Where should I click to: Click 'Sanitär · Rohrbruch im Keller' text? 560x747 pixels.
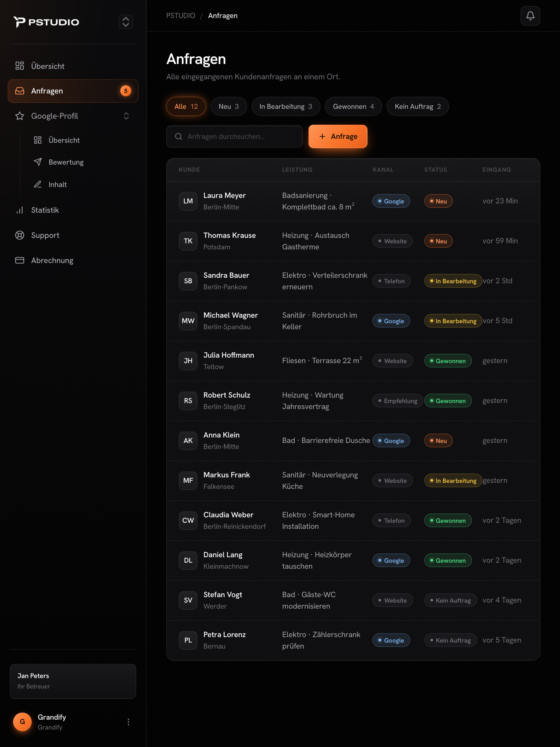coord(320,321)
